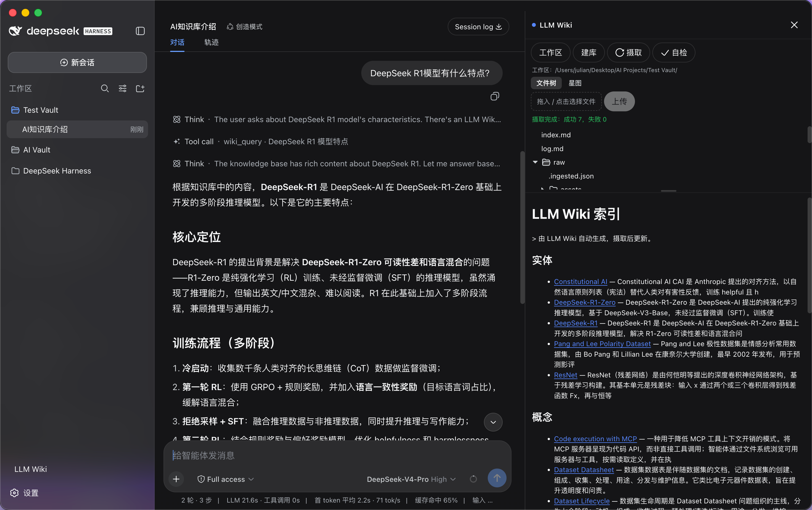812x510 pixels.
Task: Click the conversation scrollbar
Action: [522, 228]
